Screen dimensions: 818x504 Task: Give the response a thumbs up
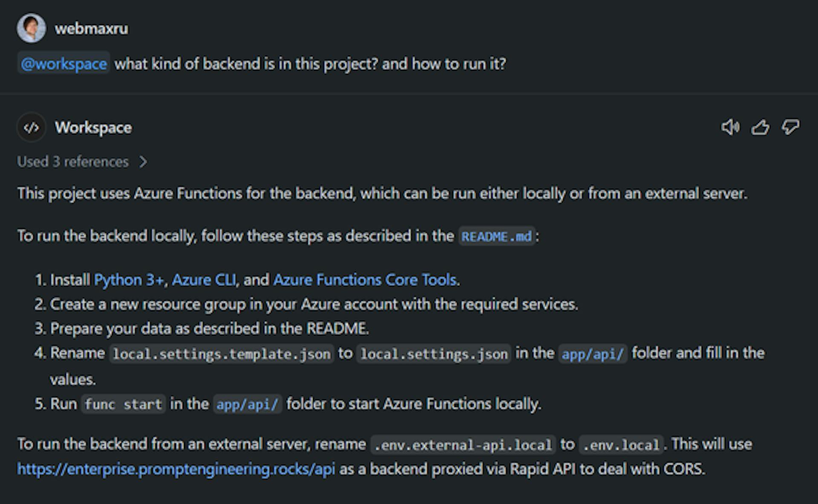click(760, 127)
